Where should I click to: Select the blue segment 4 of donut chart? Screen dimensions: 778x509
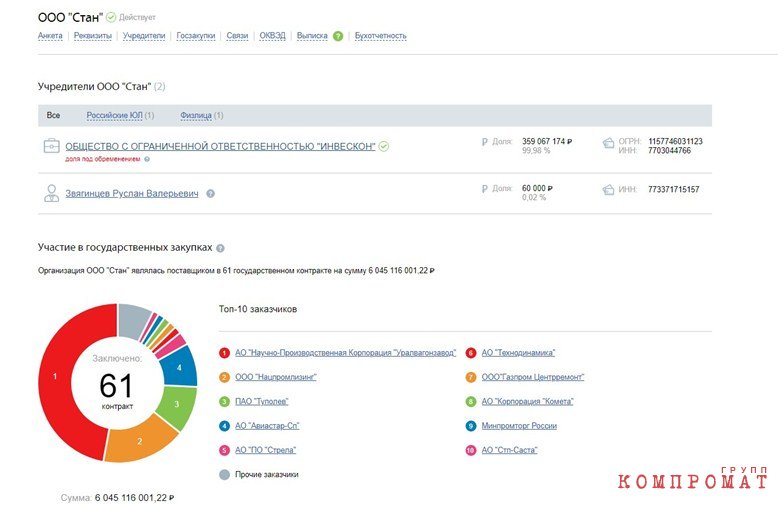tap(179, 368)
